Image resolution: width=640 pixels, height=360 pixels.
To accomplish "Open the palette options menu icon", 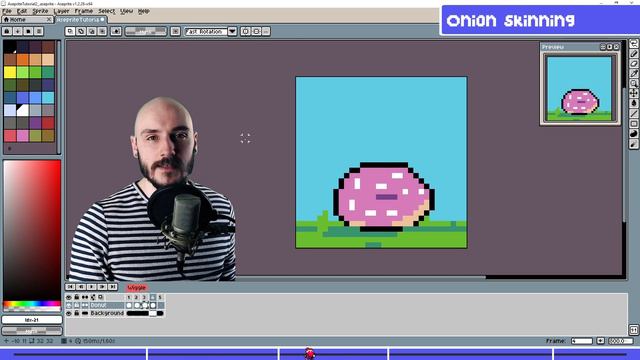I will click(x=39, y=31).
